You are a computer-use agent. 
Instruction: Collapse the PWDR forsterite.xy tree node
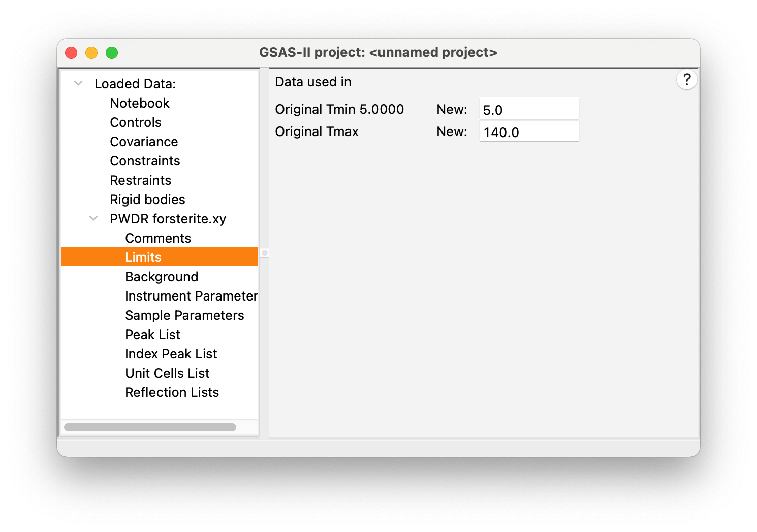click(x=93, y=218)
